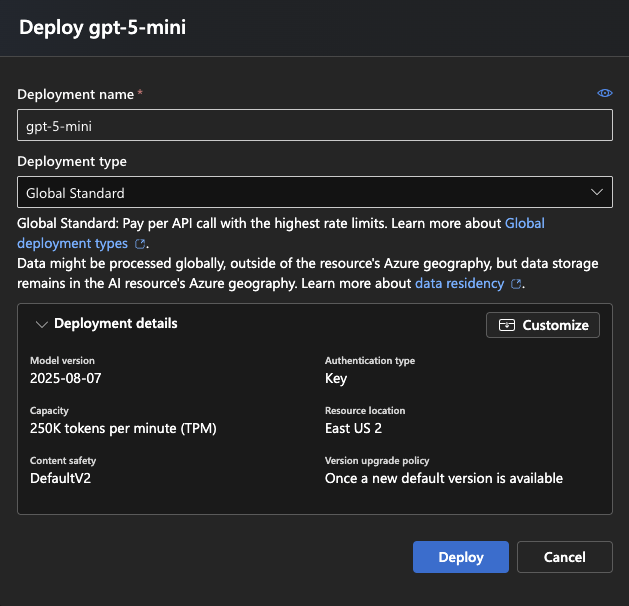
Task: Click the Deployment details section heading
Action: pos(115,324)
